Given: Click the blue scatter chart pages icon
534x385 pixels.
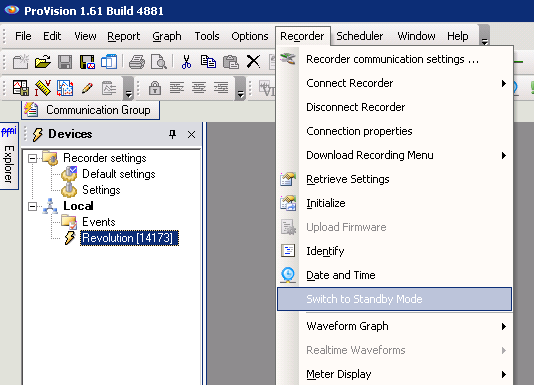Looking at the screenshot, I should (x=65, y=88).
